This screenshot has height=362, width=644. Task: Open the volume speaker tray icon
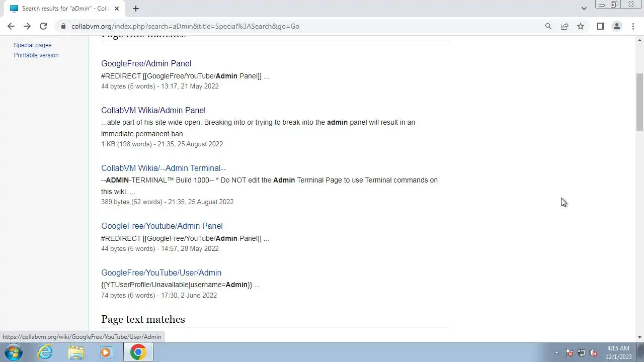click(594, 352)
